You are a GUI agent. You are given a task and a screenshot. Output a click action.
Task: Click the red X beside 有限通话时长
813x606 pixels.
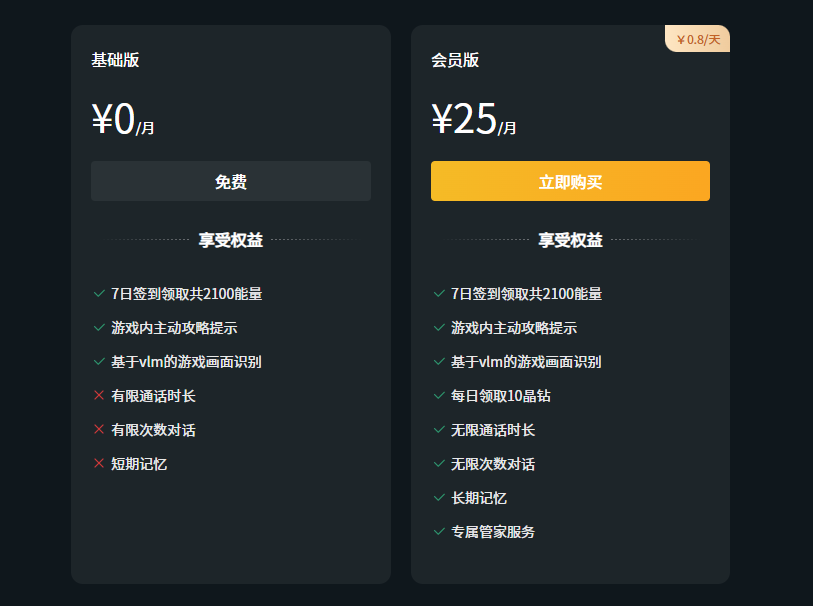[98, 396]
